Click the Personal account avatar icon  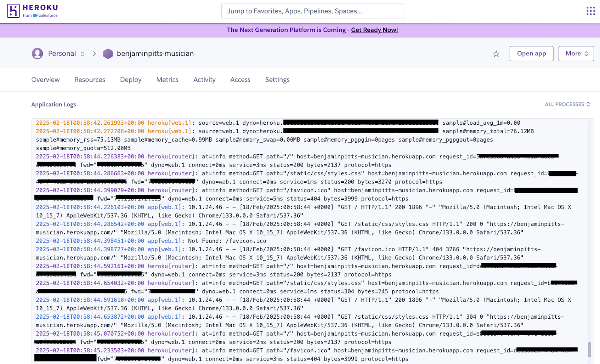pos(37,54)
